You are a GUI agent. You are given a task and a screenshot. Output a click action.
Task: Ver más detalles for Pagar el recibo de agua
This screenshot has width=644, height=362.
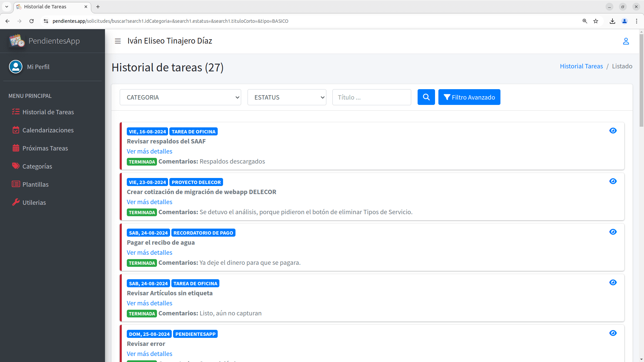click(150, 252)
